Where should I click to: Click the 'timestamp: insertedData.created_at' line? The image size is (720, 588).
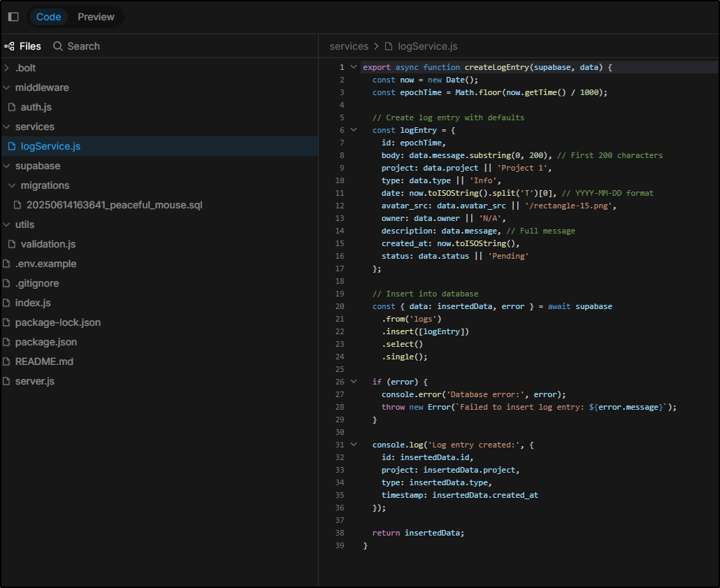pos(460,495)
